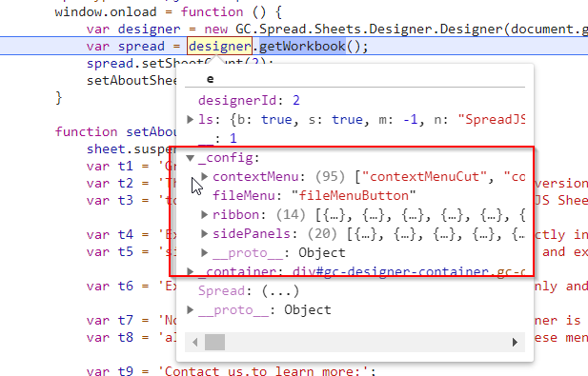Expand the bottom __proto__ Object entry
The image size is (588, 376).
tap(191, 309)
